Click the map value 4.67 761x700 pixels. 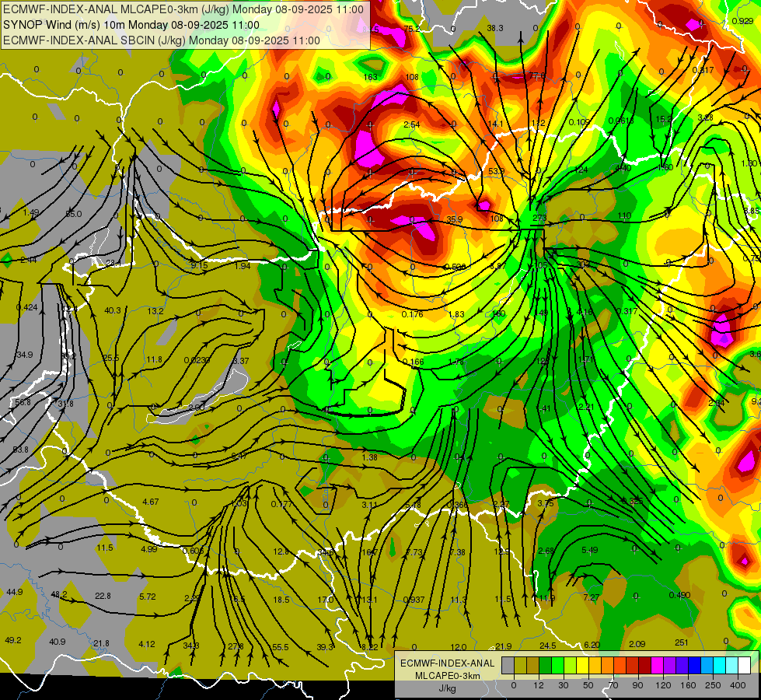(x=151, y=502)
